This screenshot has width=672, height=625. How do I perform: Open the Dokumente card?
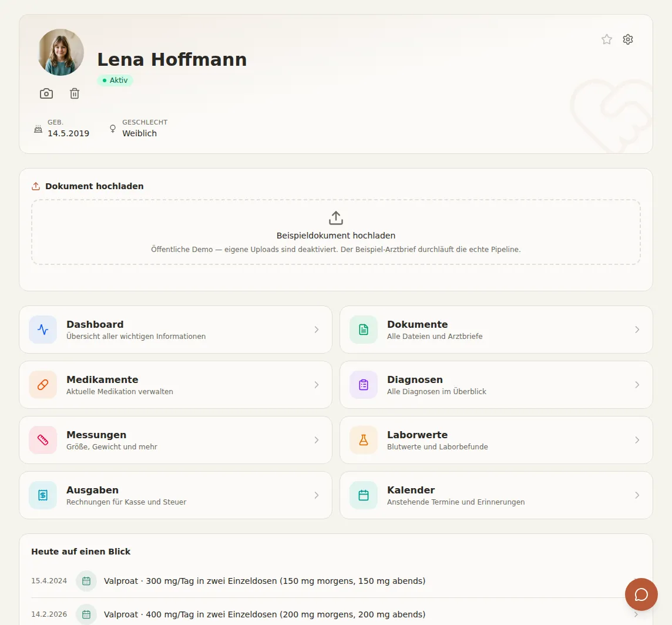tap(496, 330)
